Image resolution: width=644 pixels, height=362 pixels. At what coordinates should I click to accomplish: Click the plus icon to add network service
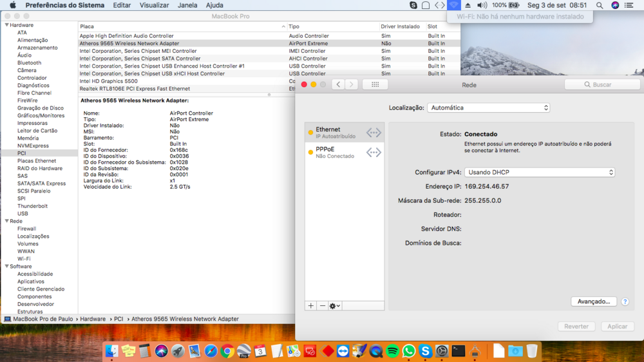[311, 306]
